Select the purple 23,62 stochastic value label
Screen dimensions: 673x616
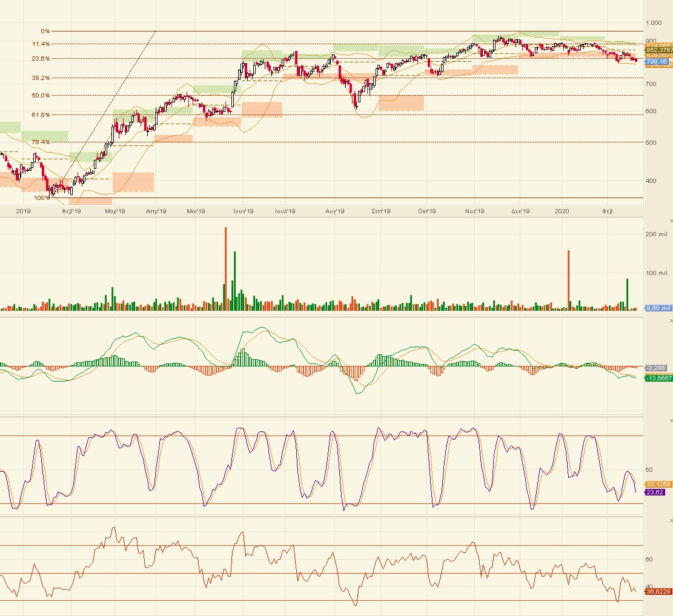[655, 492]
